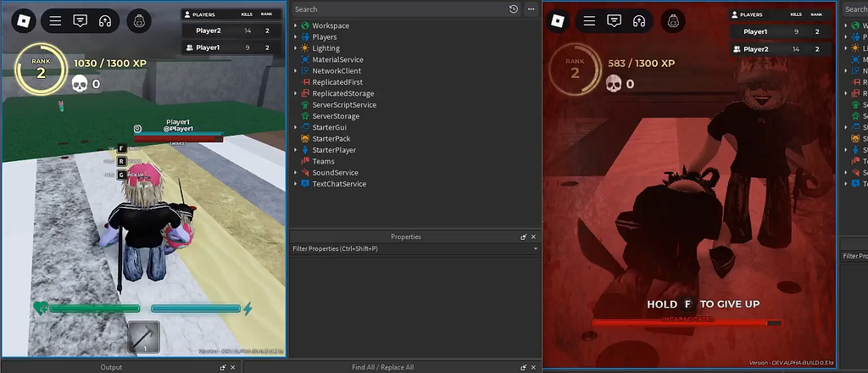This screenshot has height=373, width=868.
Task: Select the MaterialService icon in Explorer
Action: click(305, 60)
